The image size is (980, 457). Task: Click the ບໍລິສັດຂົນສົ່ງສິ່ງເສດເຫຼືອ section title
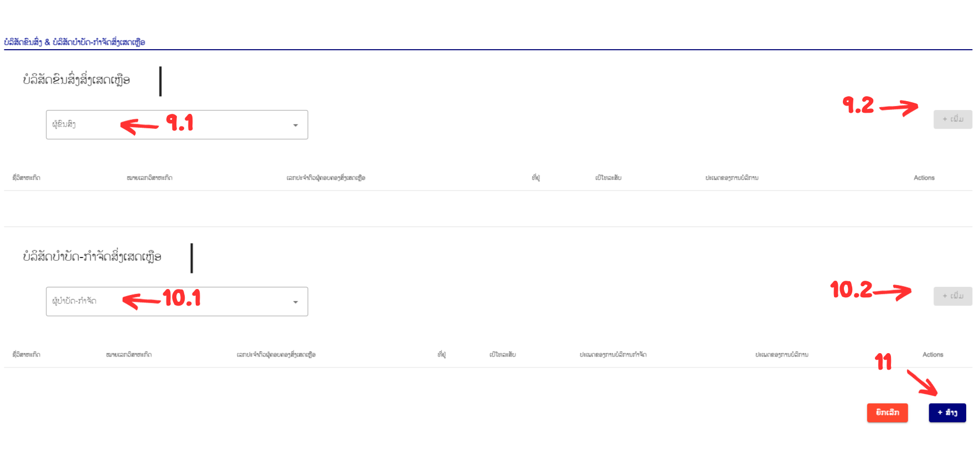click(76, 80)
